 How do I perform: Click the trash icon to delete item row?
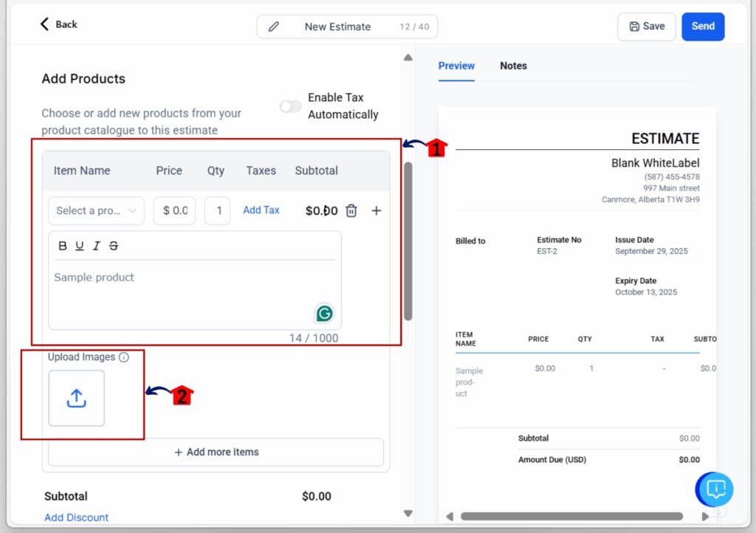(351, 210)
